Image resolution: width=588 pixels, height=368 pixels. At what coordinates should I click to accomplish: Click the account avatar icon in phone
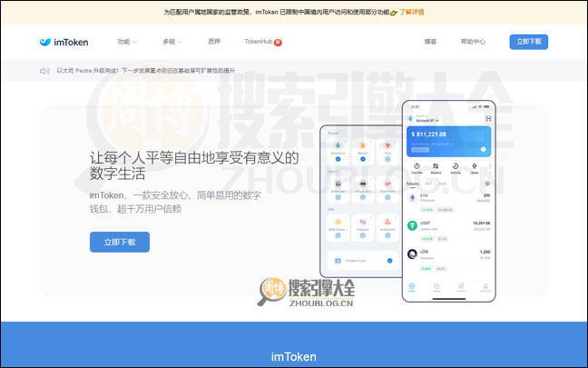(410, 119)
